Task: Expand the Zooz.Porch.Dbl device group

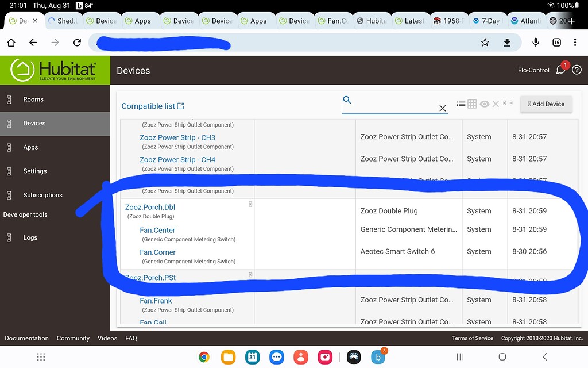Action: 251,204
